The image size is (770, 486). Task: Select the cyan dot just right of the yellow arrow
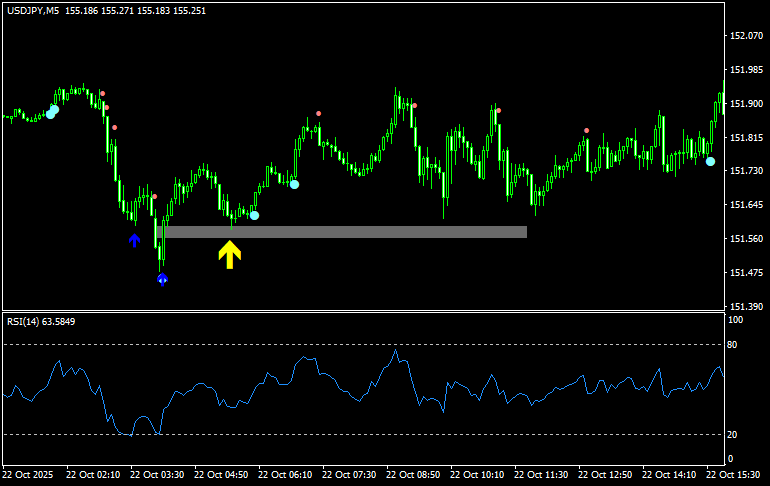(x=254, y=215)
